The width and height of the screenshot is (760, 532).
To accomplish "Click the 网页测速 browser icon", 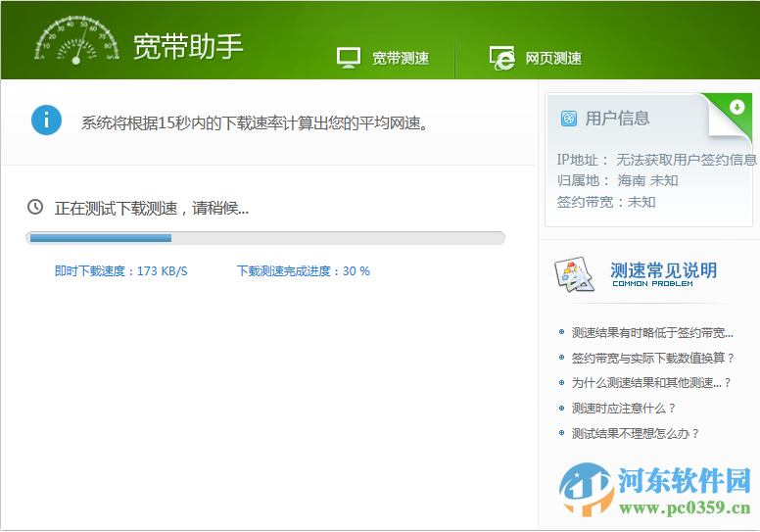I will click(501, 58).
